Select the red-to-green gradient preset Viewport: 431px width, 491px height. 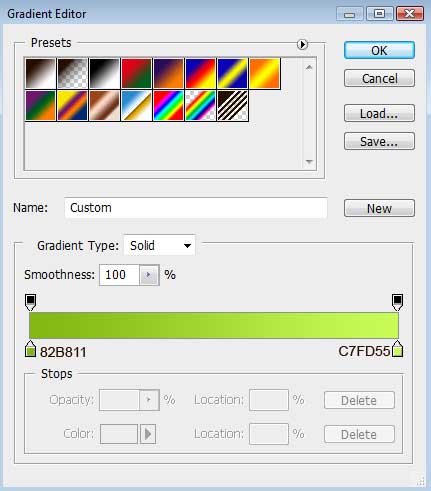136,73
